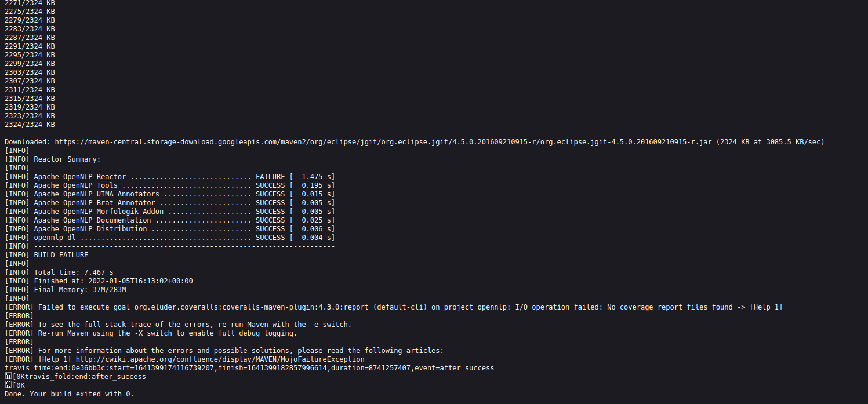Click the 'Failed to execute goal' error line
Image resolution: width=868 pixels, height=404 pixels.
tap(394, 307)
